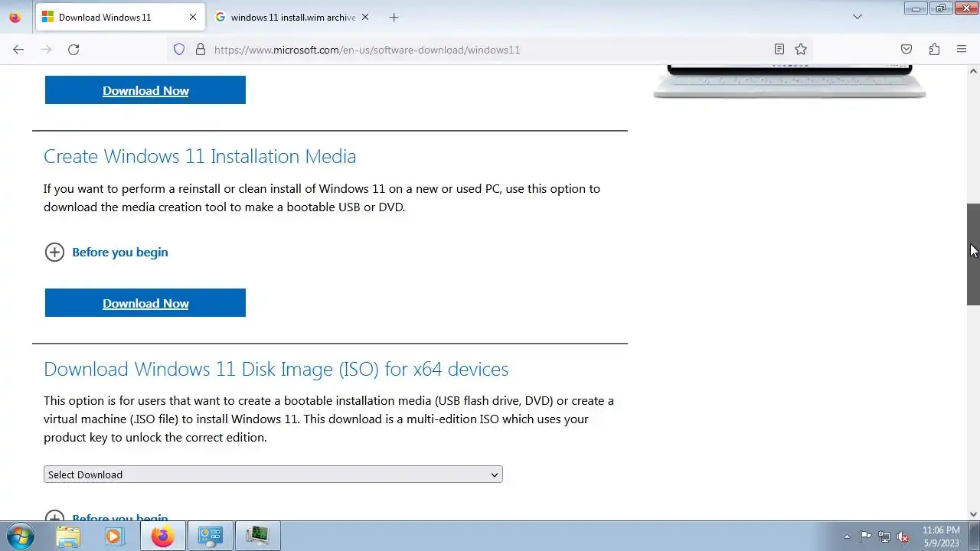Bookmark this page with the star icon
This screenshot has height=551, width=980.
tap(801, 49)
